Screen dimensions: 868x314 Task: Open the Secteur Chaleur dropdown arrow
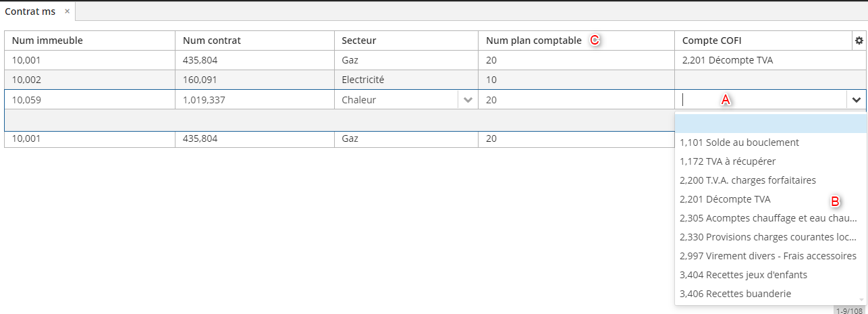click(x=467, y=100)
